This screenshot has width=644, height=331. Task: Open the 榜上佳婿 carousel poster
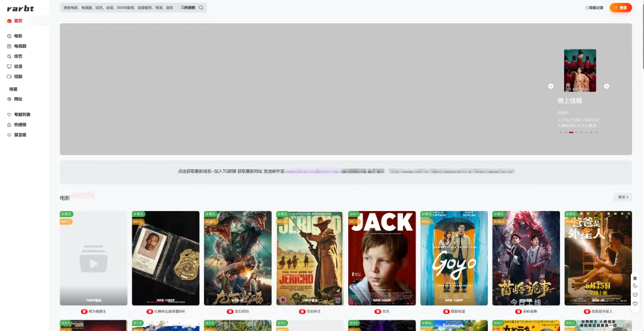[580, 70]
